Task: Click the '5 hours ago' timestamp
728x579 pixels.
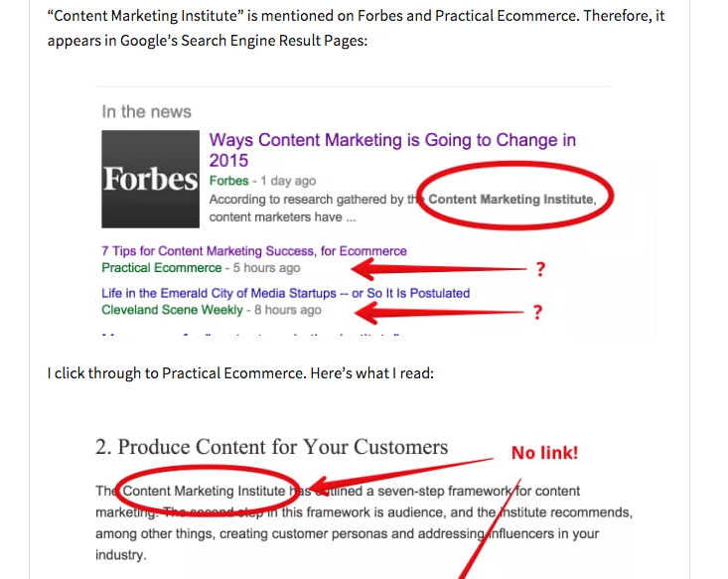Action: click(x=266, y=268)
